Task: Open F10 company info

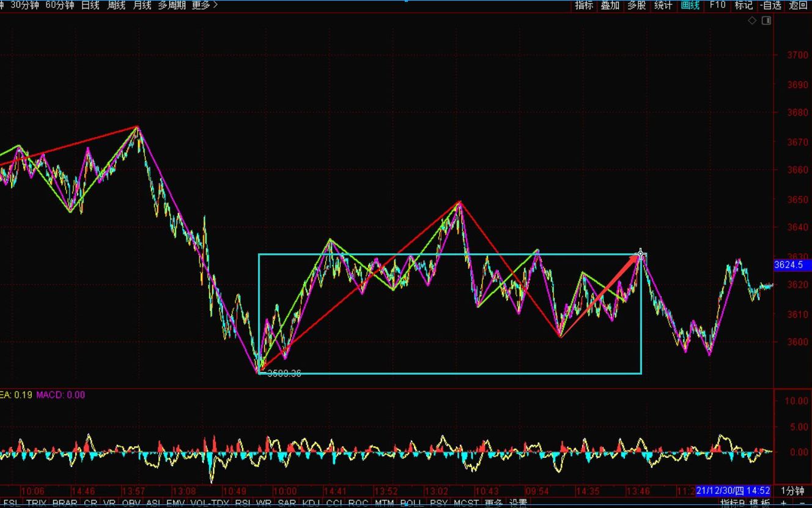Action: point(717,5)
